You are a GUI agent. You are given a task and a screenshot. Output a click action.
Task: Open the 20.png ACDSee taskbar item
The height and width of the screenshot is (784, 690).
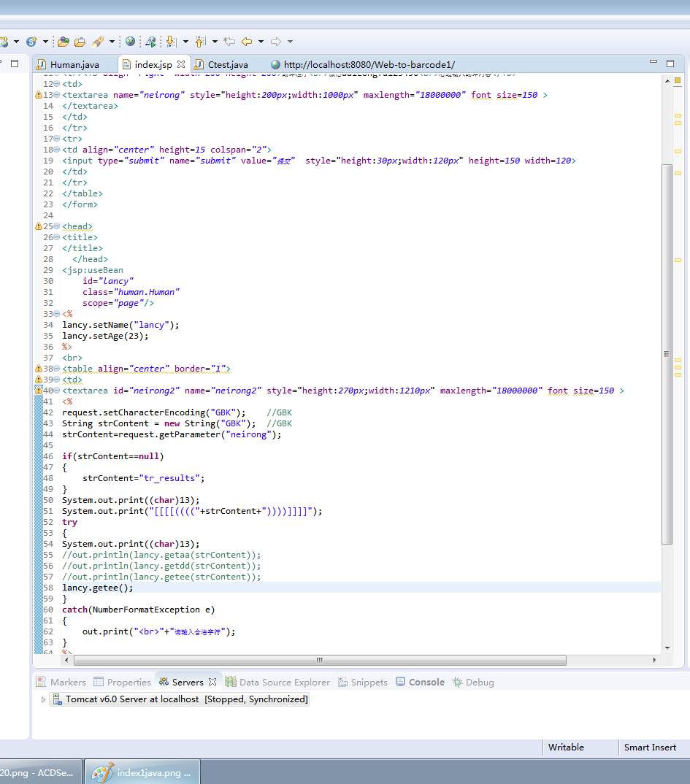pyautogui.click(x=40, y=772)
